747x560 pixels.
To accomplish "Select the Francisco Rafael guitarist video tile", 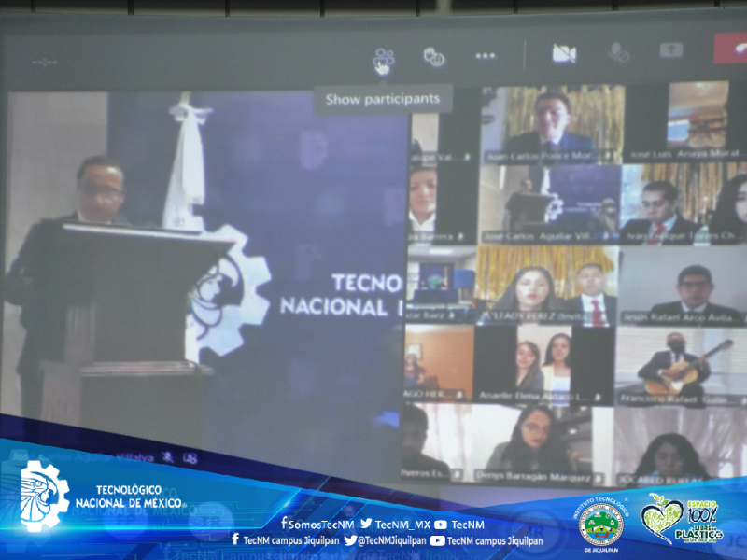I will pyautogui.click(x=682, y=367).
